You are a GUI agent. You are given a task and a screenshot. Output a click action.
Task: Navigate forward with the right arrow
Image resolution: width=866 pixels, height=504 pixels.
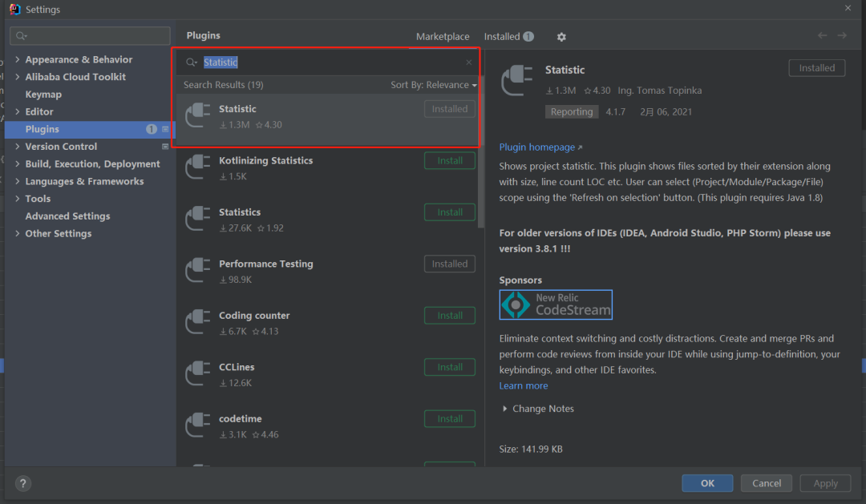click(842, 35)
